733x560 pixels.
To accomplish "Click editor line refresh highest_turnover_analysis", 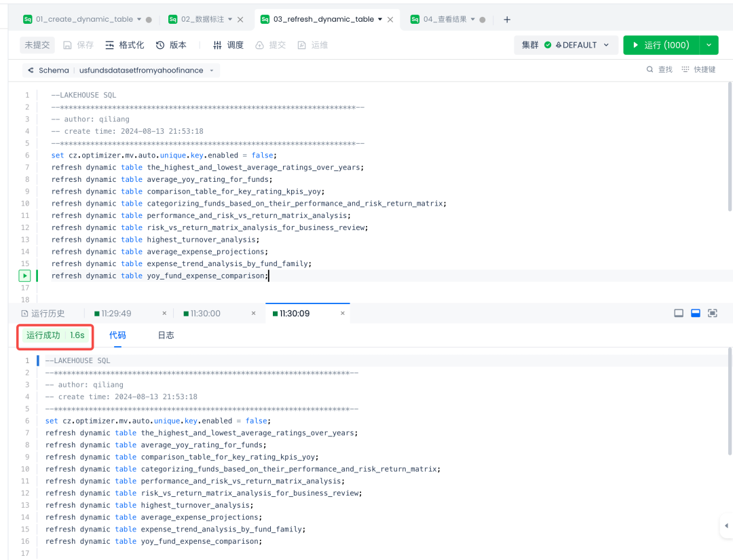I will point(155,240).
